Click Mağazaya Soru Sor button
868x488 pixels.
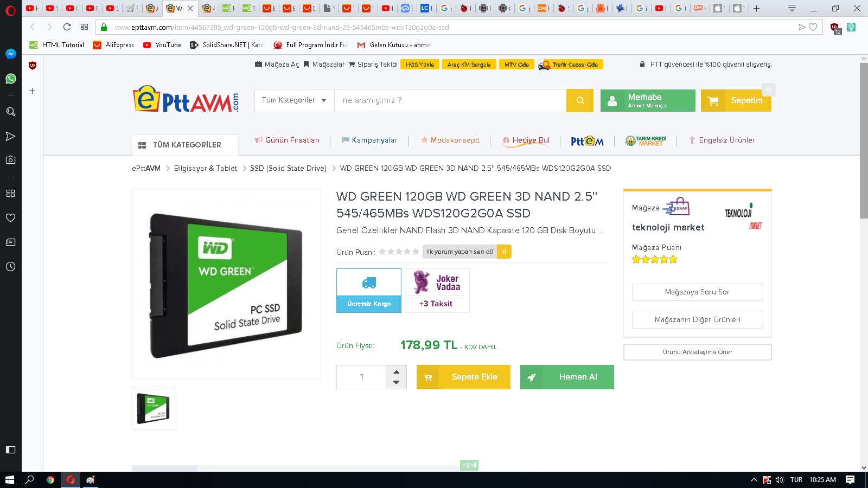[697, 292]
